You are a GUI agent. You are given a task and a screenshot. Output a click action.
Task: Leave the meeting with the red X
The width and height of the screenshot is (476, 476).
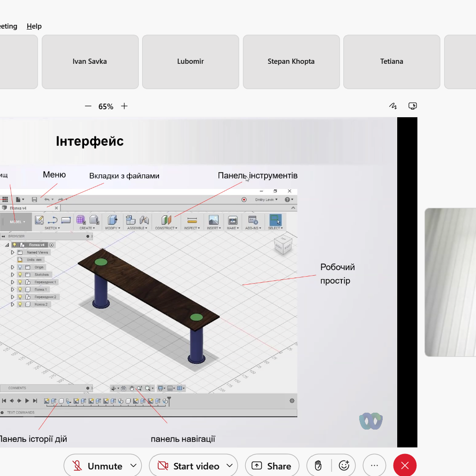point(405,466)
